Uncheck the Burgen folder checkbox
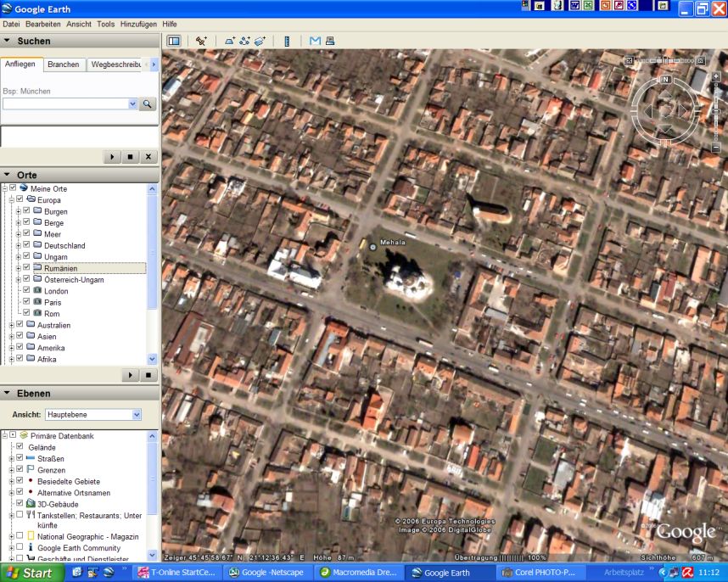Screen dimensions: 728x582 tap(26, 210)
